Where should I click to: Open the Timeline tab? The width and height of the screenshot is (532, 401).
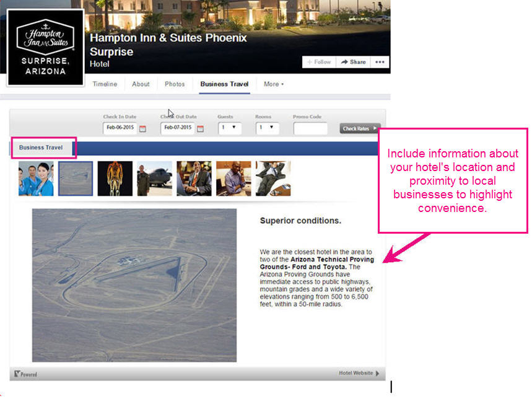(x=105, y=84)
